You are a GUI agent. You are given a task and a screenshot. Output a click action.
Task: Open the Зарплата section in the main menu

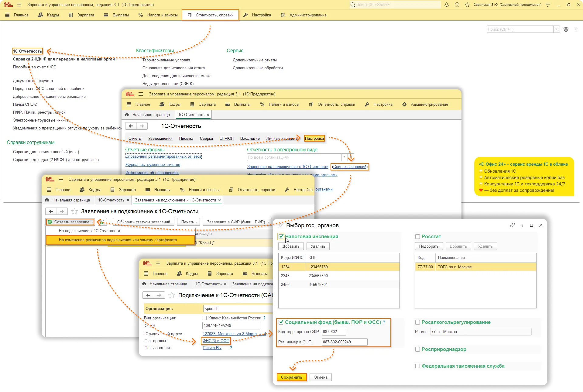point(81,15)
